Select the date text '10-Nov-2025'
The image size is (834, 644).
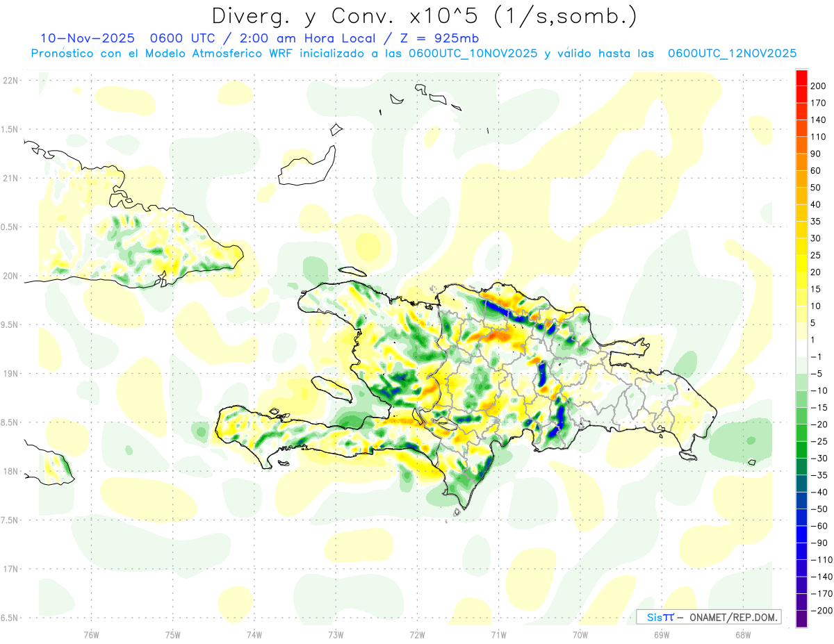coord(87,38)
